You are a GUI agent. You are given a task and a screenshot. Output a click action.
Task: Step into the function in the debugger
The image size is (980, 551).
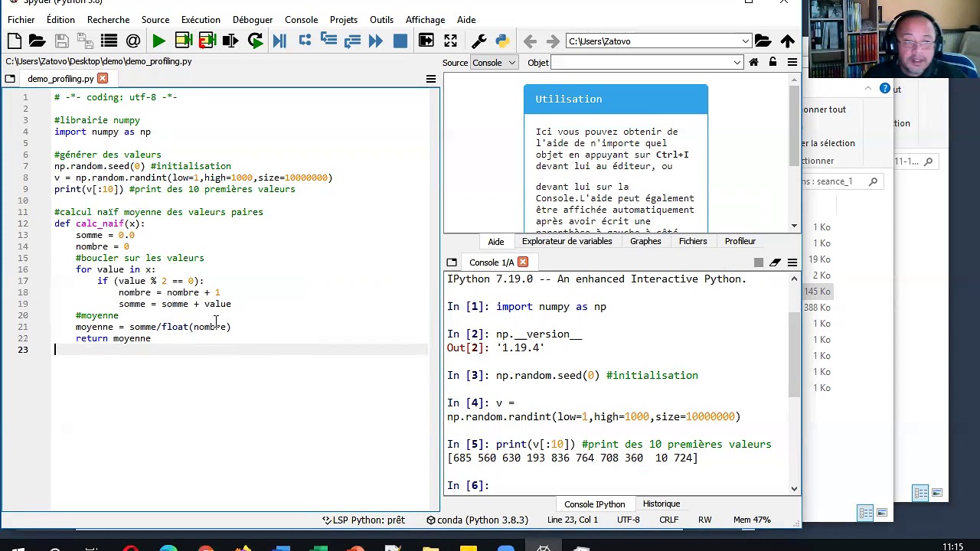(328, 41)
